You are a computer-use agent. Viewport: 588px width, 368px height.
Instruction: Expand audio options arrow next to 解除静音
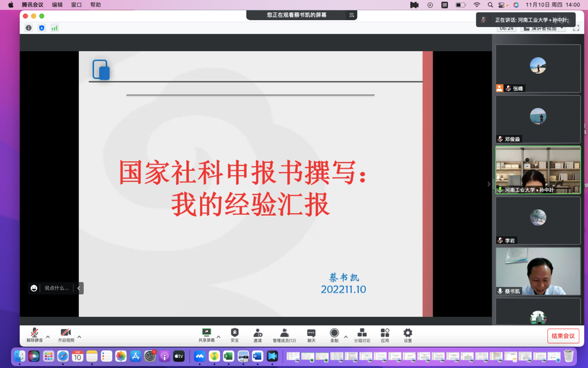click(x=48, y=337)
